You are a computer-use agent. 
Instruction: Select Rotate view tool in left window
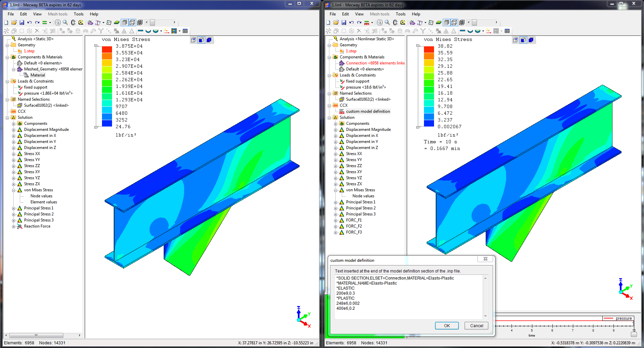[x=73, y=22]
